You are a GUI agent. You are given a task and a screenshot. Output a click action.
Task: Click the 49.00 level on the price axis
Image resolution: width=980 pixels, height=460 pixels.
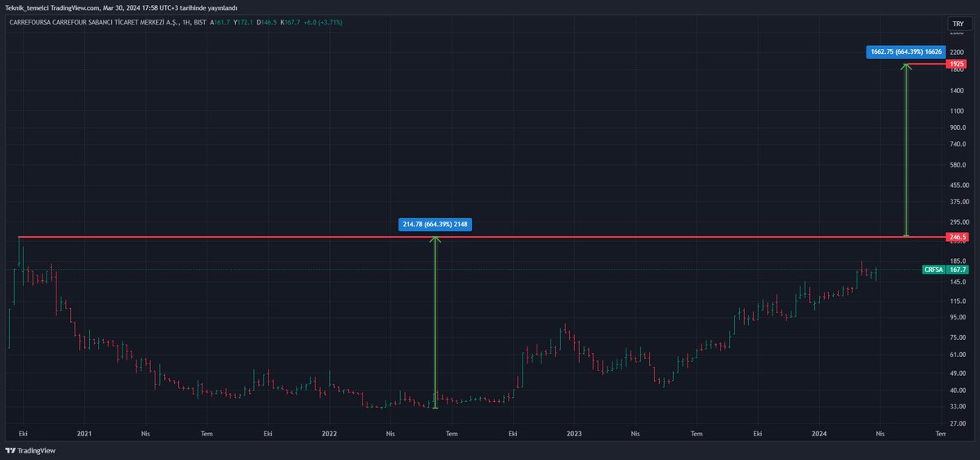[957, 373]
